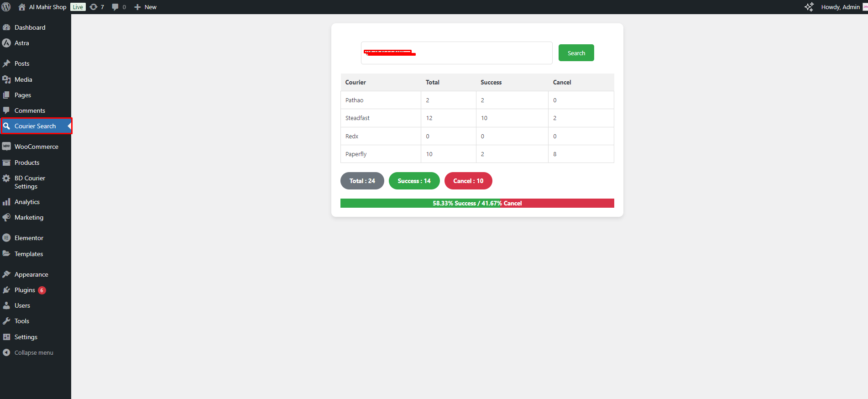Image resolution: width=868 pixels, height=399 pixels.
Task: Click the WooCommerce icon in sidebar
Action: pos(6,147)
